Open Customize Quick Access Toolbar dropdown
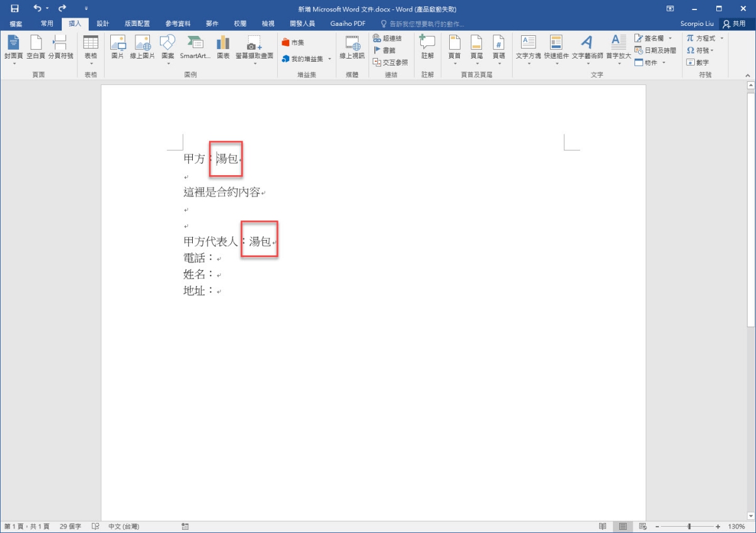Viewport: 756px width, 533px height. coord(86,9)
